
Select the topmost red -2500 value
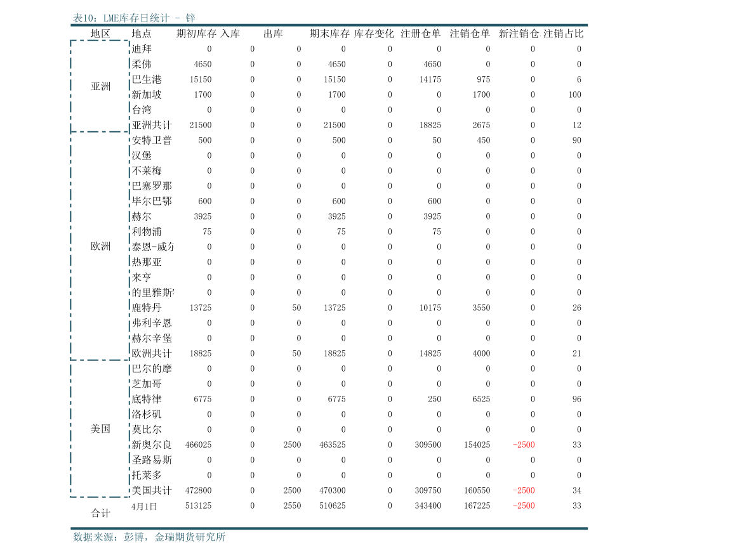524,445
